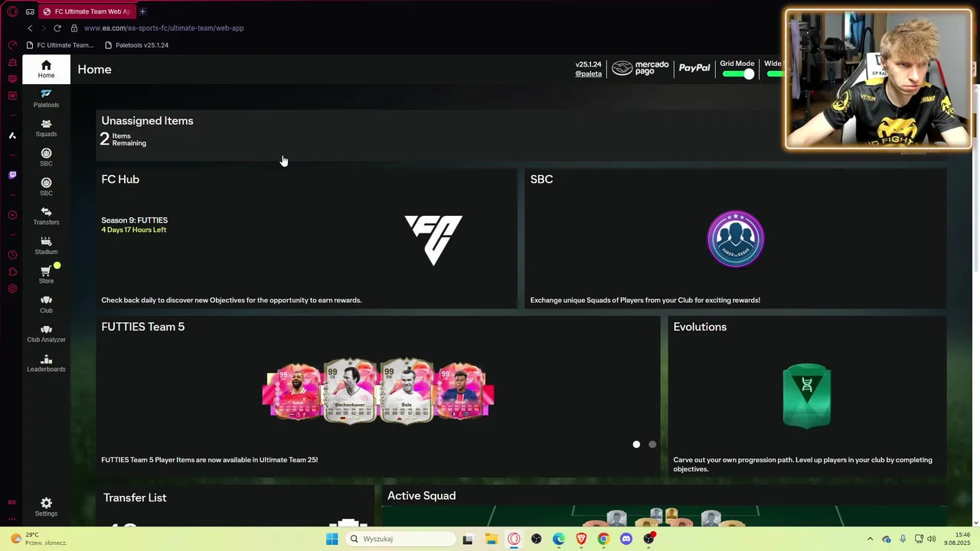This screenshot has height=551, width=980.
Task: Open Windows Start menu
Action: point(332,539)
